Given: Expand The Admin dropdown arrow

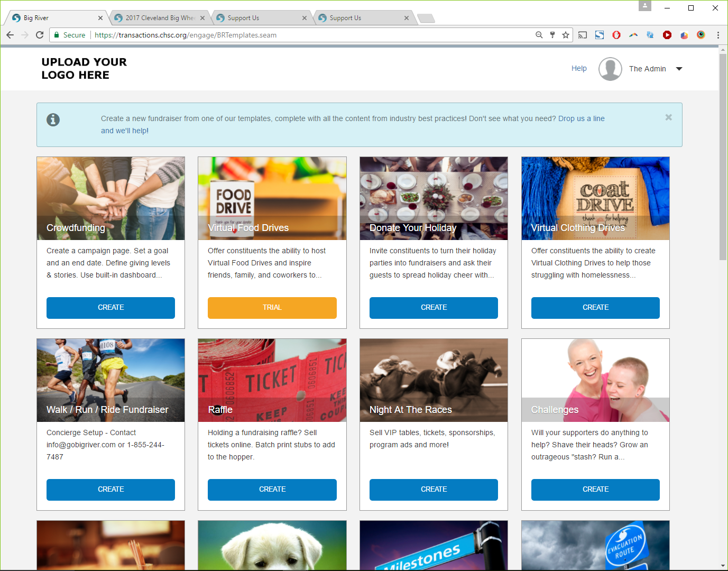Looking at the screenshot, I should tap(679, 69).
